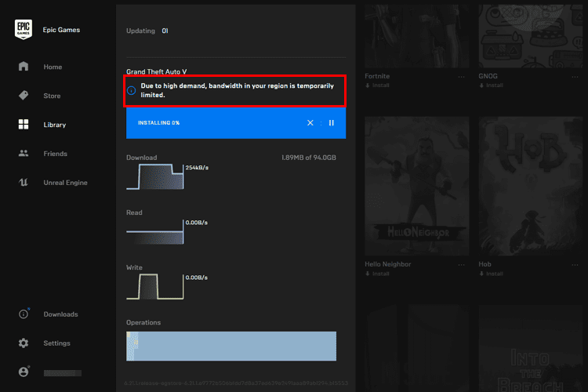The image size is (588, 392).
Task: Click the GNOG game cover
Action: tap(530, 36)
